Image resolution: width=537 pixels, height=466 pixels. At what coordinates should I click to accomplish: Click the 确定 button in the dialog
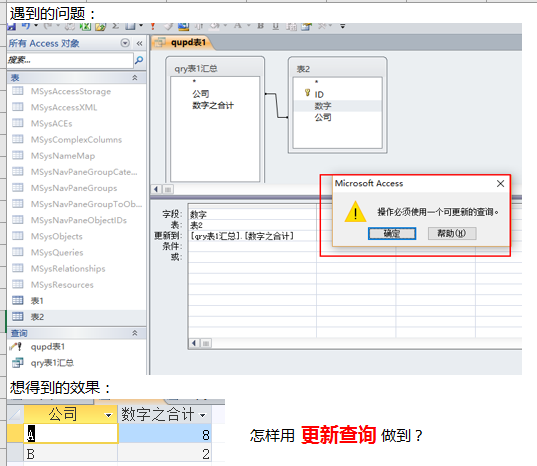[x=392, y=234]
